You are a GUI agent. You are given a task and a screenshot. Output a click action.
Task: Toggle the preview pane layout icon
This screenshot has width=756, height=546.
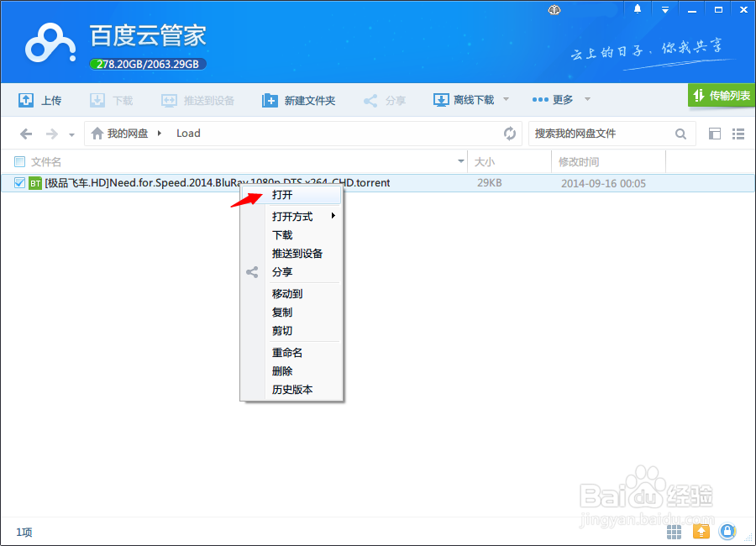715,134
